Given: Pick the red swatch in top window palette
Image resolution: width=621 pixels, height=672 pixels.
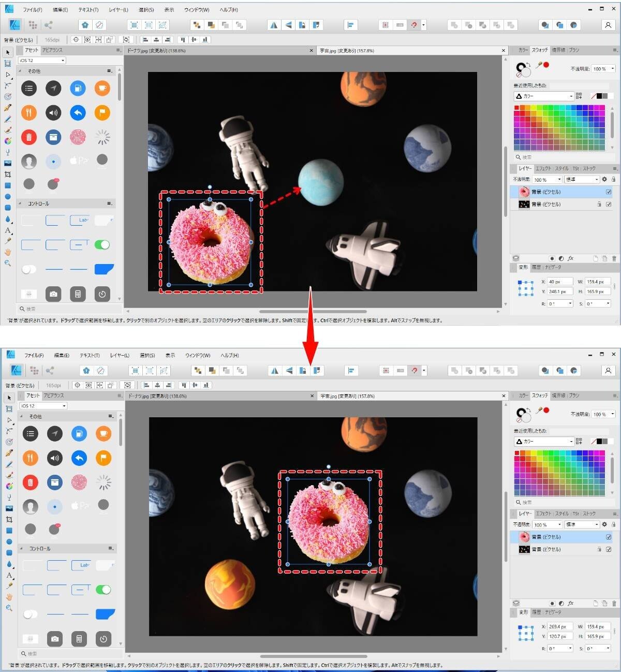Looking at the screenshot, I should pos(516,108).
